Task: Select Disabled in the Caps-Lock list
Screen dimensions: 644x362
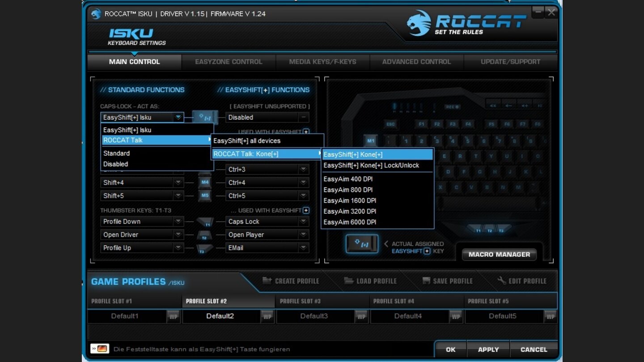Action: click(156, 164)
